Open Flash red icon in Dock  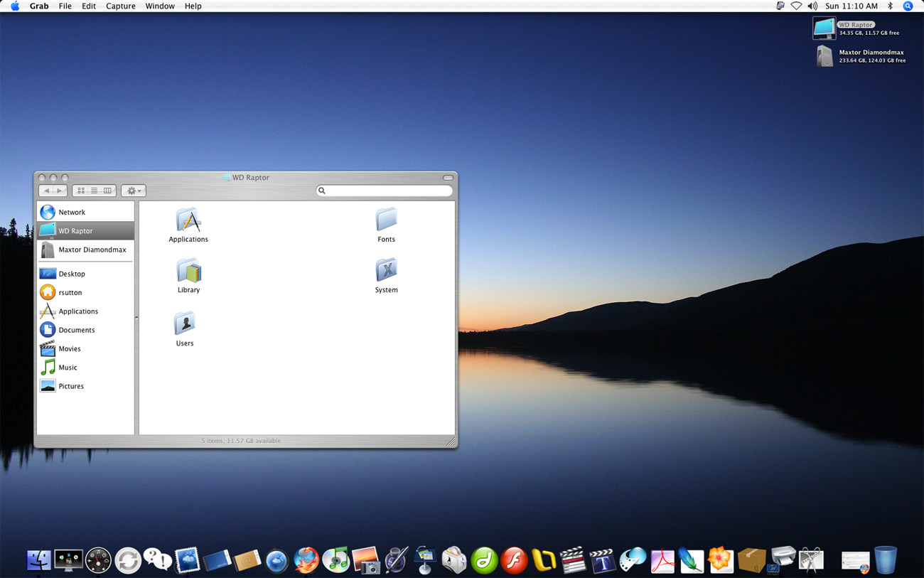click(513, 560)
